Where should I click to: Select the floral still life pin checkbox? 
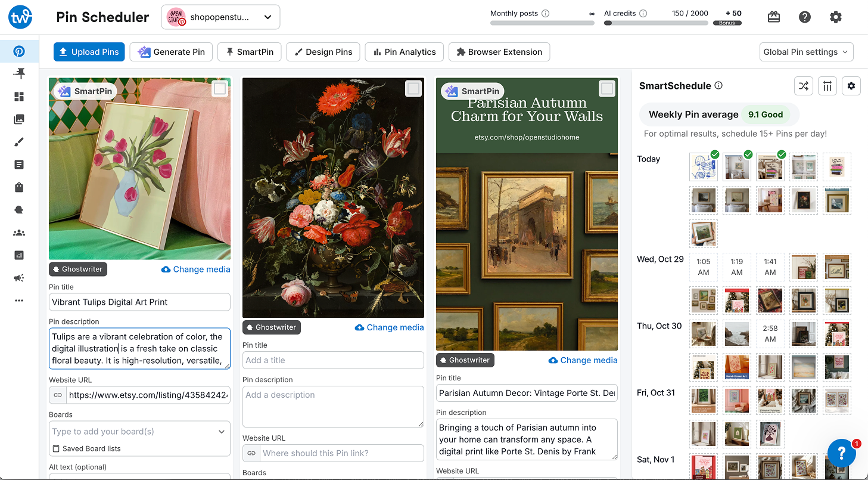[413, 89]
